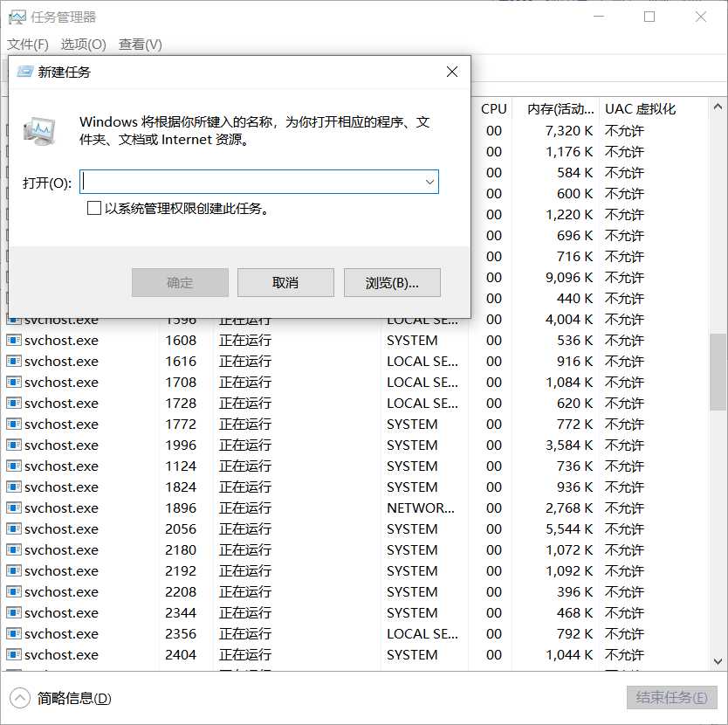The width and height of the screenshot is (728, 725).
Task: Sort by UAC 虚拟化 column header
Action: click(640, 108)
